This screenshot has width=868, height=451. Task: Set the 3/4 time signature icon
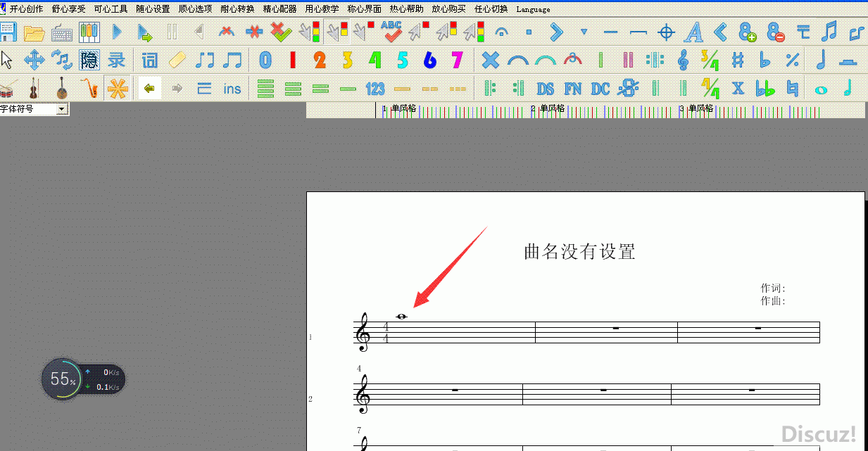pyautogui.click(x=710, y=61)
